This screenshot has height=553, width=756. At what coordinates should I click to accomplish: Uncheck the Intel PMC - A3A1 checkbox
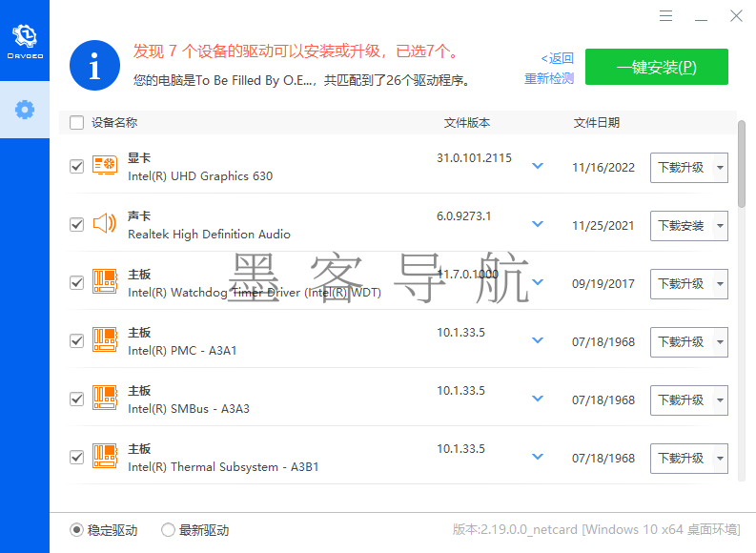pyautogui.click(x=76, y=341)
